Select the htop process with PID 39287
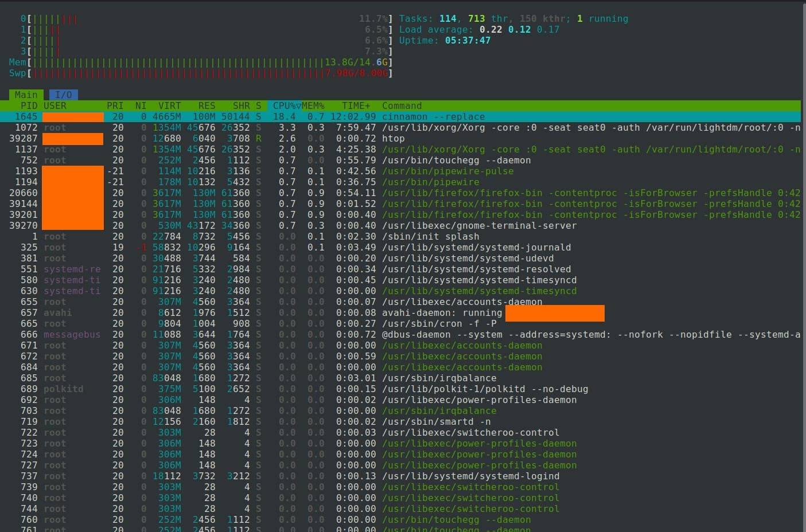The width and height of the screenshot is (806, 532). (x=229, y=138)
